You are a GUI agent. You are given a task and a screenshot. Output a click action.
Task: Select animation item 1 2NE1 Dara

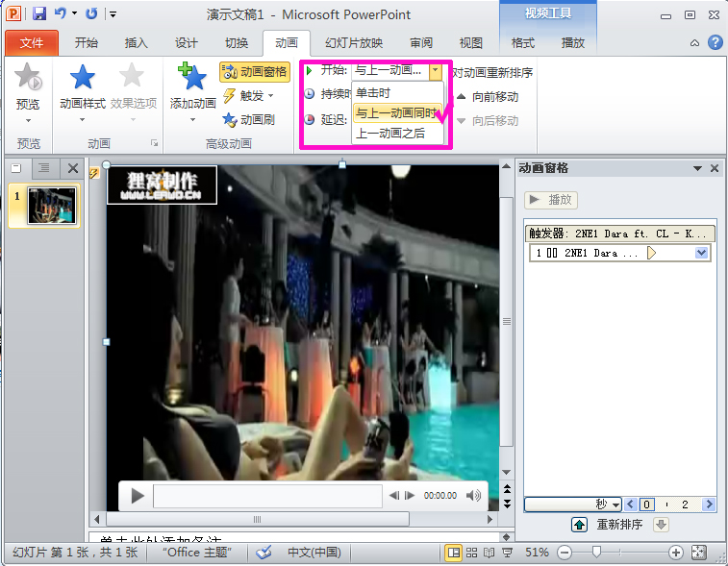tap(620, 253)
